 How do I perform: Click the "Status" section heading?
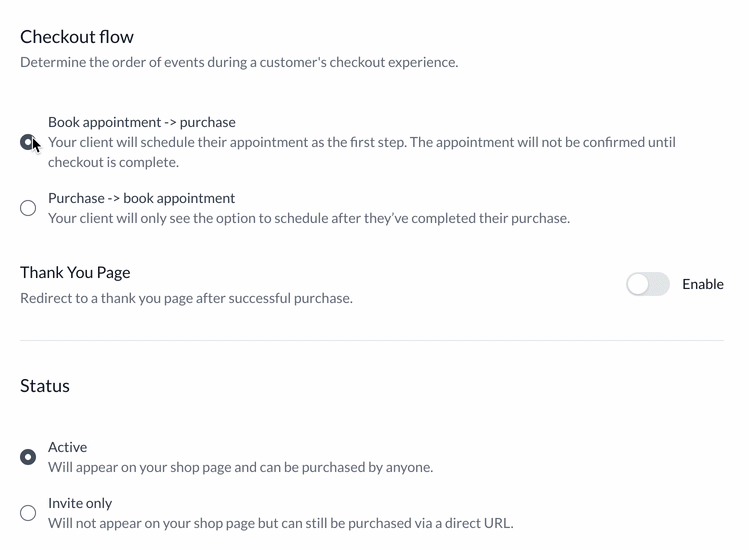[x=45, y=386]
